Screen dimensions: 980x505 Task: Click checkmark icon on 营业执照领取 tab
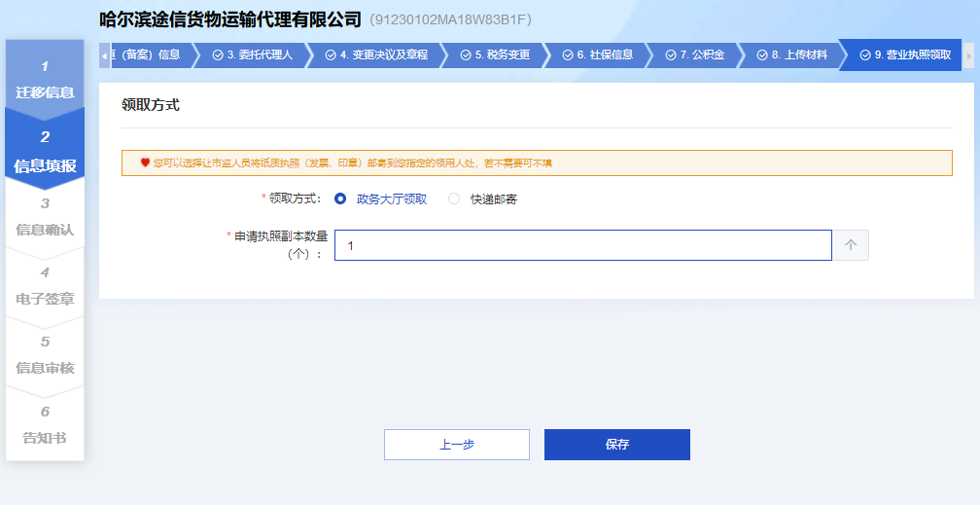pyautogui.click(x=865, y=55)
